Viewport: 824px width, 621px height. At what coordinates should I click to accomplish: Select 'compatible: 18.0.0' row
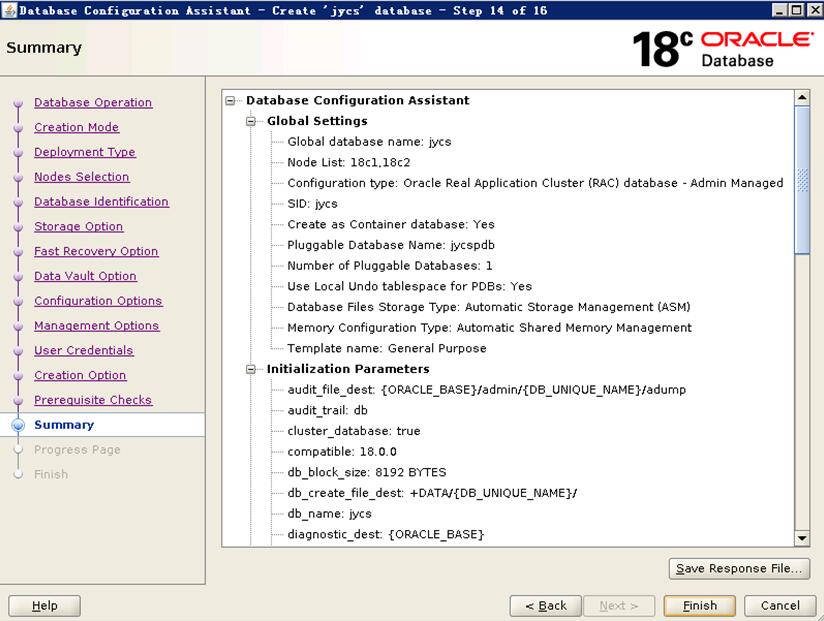(x=342, y=452)
